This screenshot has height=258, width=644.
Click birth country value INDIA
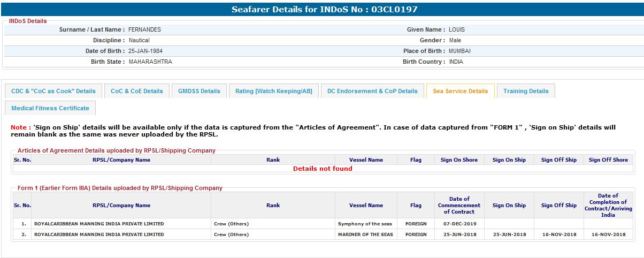pos(456,62)
